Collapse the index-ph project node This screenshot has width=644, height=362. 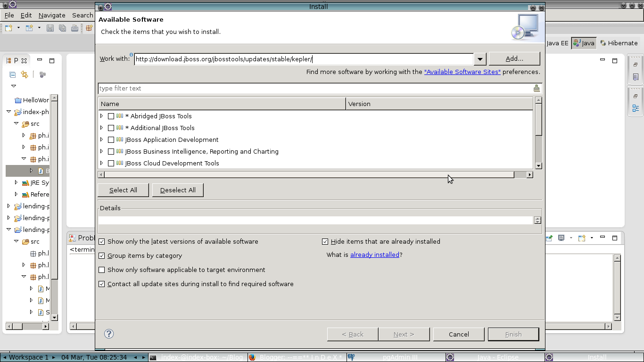[8, 112]
